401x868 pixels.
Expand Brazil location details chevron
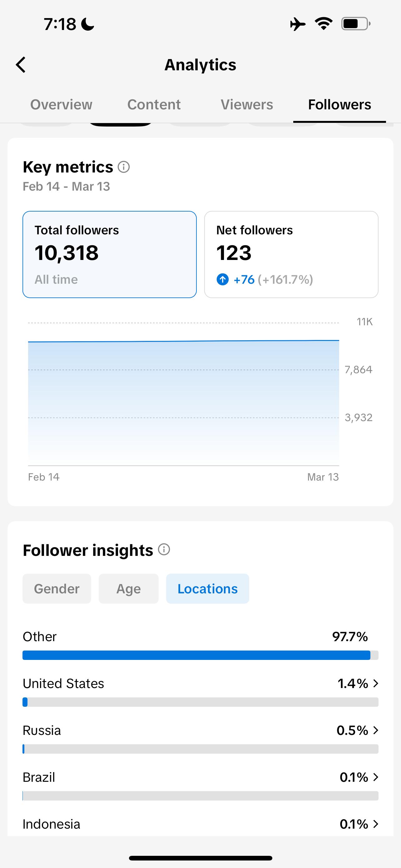pos(376,777)
